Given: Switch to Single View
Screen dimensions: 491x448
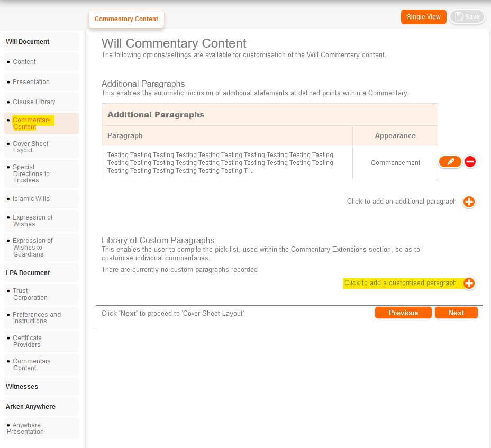Looking at the screenshot, I should 423,17.
